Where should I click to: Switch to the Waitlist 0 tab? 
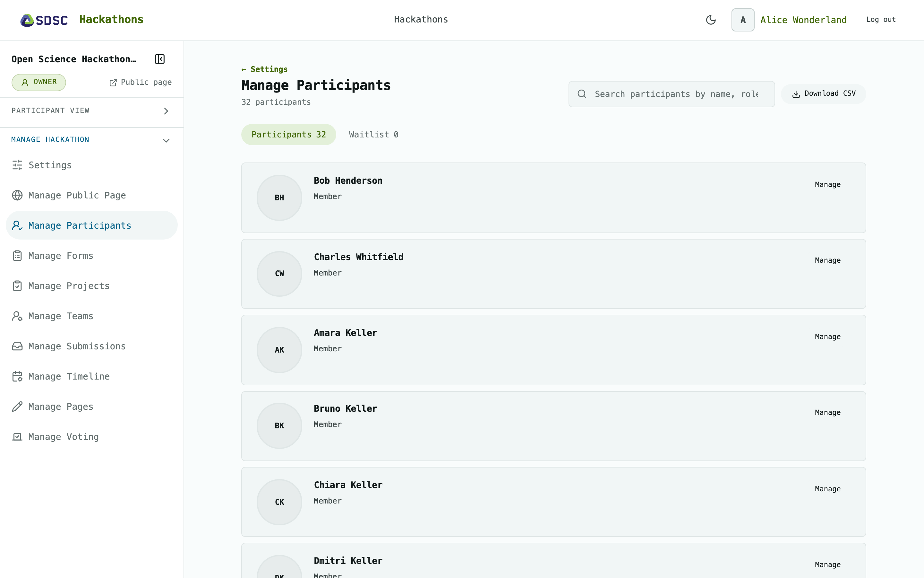373,135
